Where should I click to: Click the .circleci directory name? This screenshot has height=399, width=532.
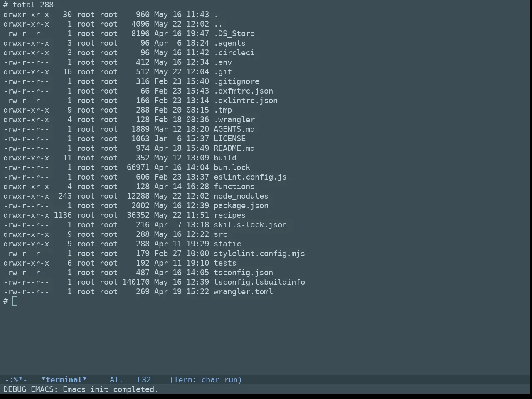pos(234,53)
